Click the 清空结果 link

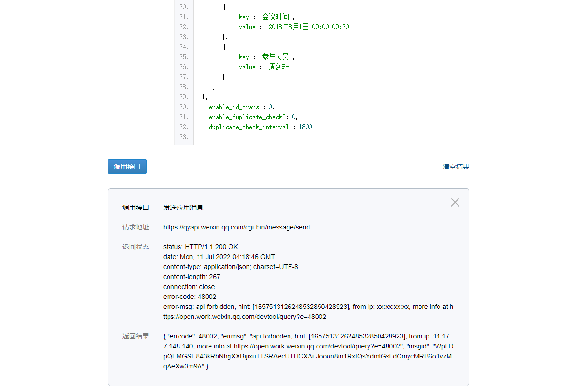click(456, 167)
